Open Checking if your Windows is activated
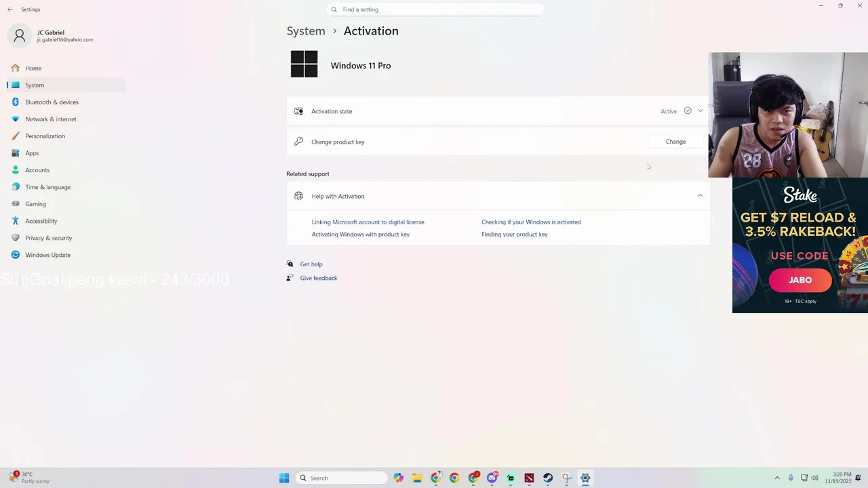 pyautogui.click(x=531, y=222)
